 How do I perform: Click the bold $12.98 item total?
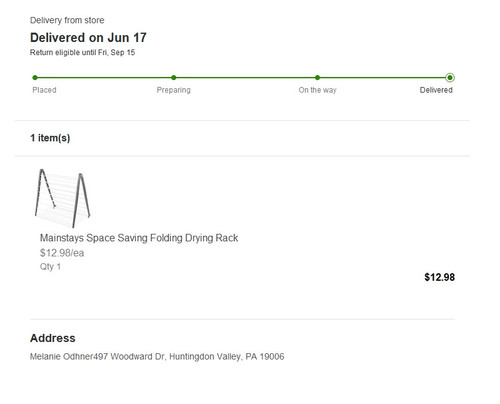point(439,277)
